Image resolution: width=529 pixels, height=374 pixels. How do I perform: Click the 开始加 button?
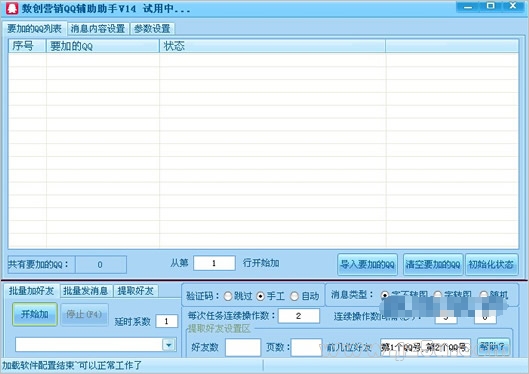pos(35,314)
